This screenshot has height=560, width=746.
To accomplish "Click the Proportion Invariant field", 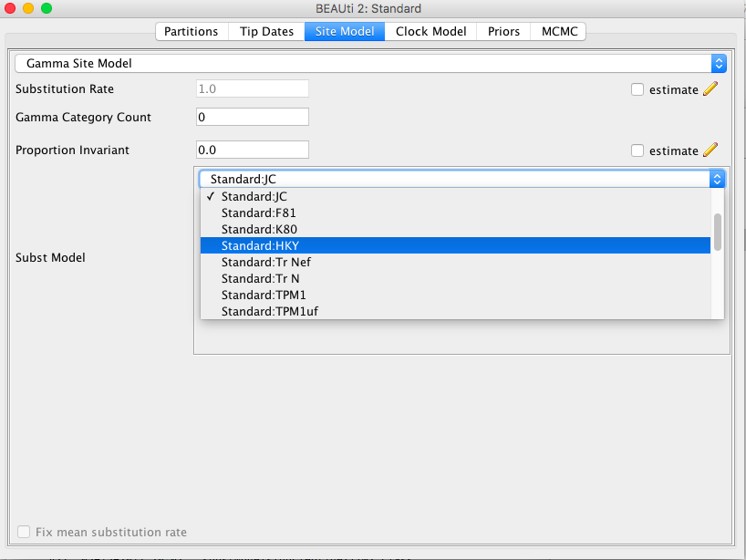I will 252,150.
